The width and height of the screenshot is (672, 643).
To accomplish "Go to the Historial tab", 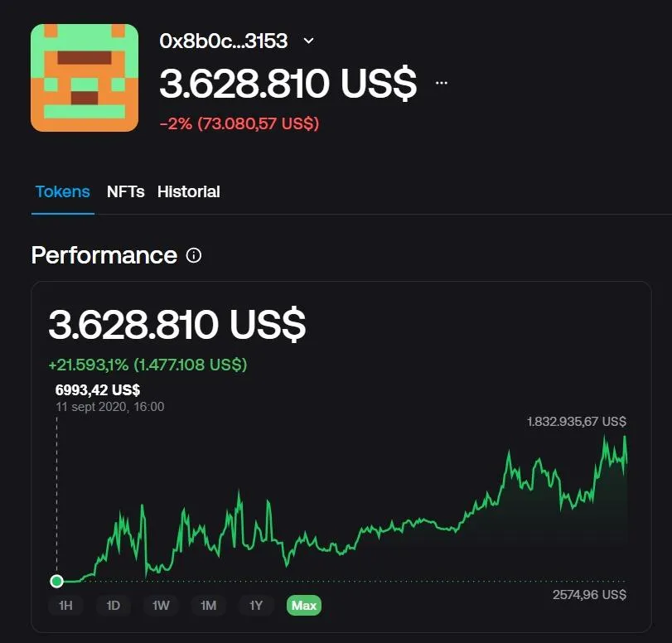I will click(189, 191).
